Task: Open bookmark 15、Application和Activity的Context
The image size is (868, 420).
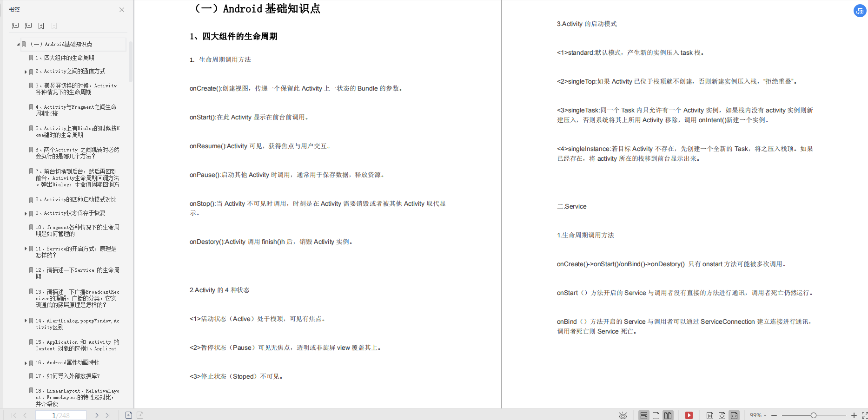Action: click(x=77, y=345)
